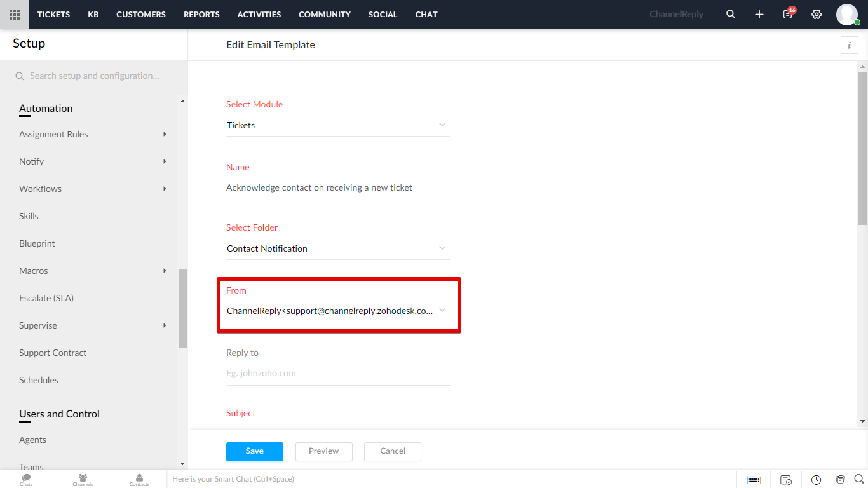Image resolution: width=868 pixels, height=488 pixels.
Task: Click the template Name input field
Action: [339, 187]
